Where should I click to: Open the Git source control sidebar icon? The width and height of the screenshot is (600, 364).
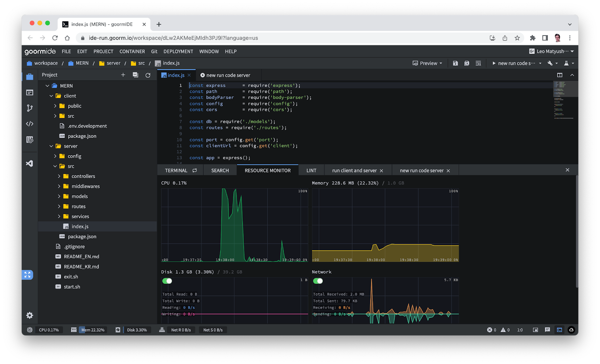click(30, 108)
